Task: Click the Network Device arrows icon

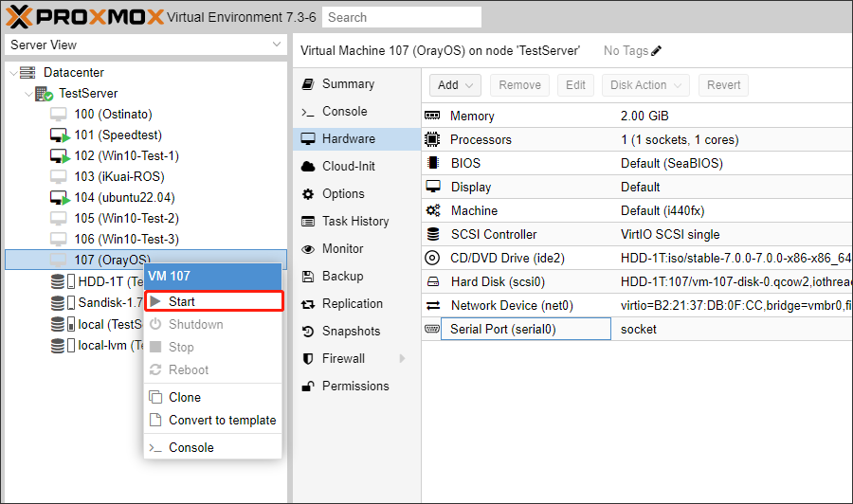Action: click(433, 306)
